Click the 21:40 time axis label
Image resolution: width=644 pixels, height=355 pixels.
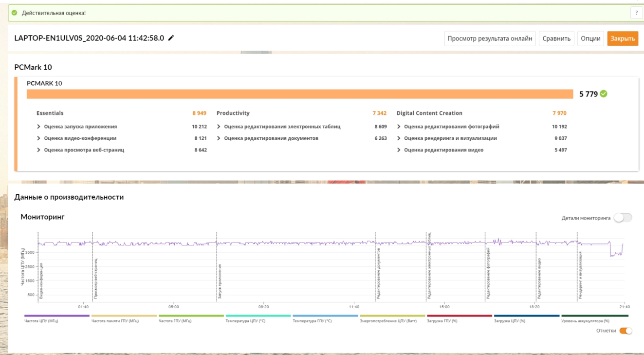coord(625,307)
